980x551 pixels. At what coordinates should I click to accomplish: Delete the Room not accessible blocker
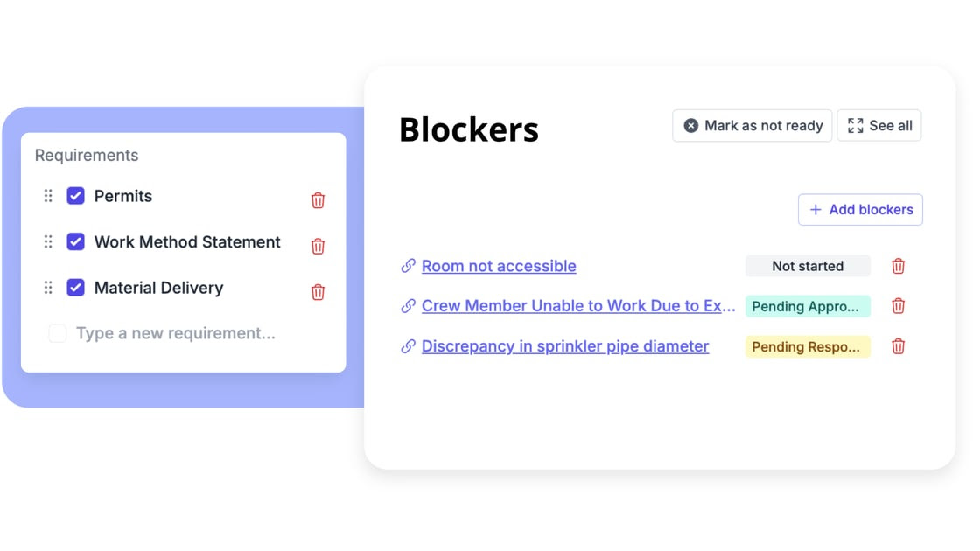(x=898, y=266)
